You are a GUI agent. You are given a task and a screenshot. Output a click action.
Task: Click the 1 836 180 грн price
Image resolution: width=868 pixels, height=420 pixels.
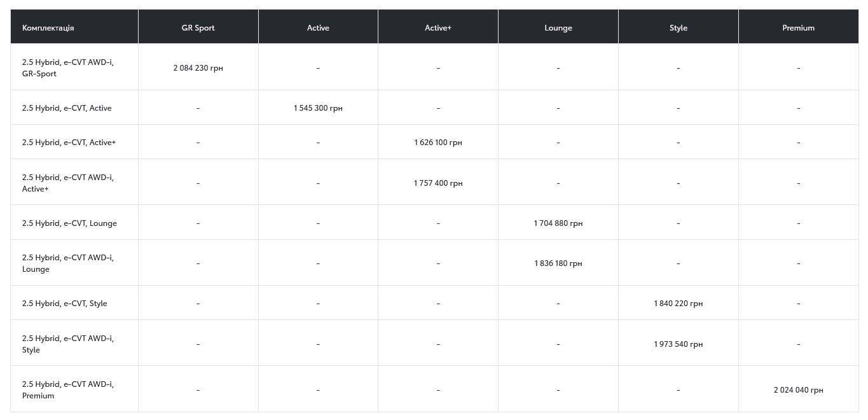click(558, 263)
